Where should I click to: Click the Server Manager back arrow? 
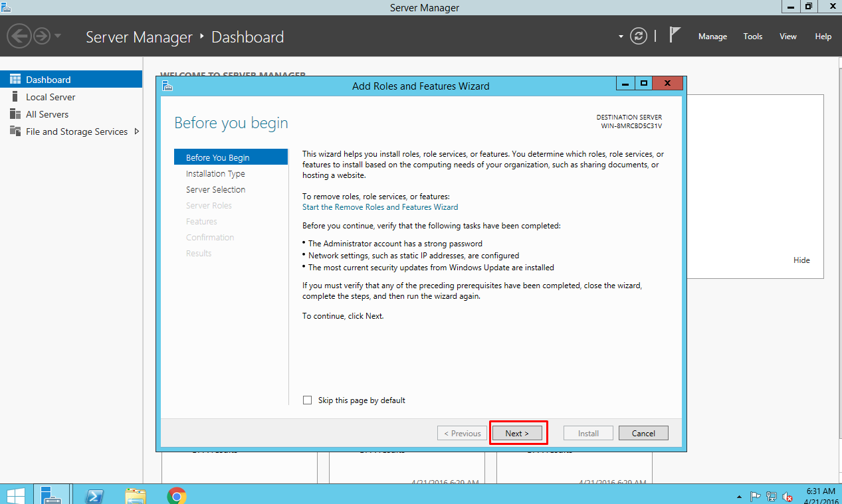(x=20, y=36)
